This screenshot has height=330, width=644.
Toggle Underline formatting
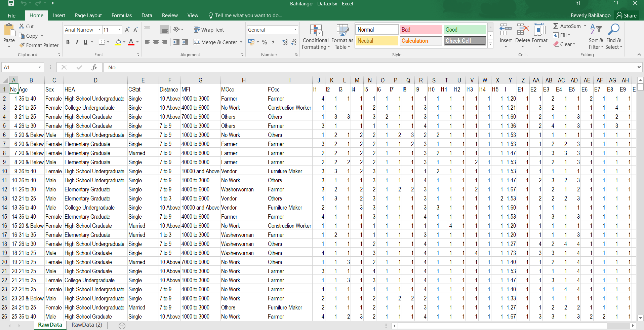(85, 42)
